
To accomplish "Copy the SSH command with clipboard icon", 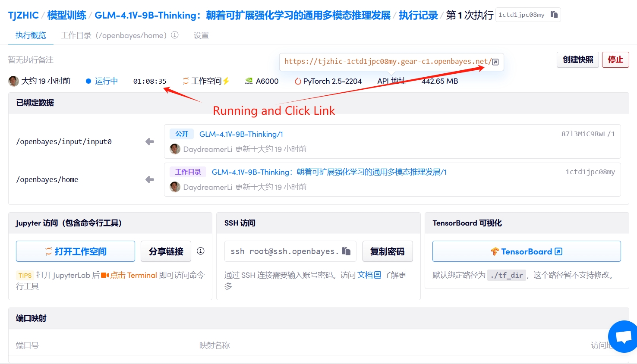I will point(346,251).
